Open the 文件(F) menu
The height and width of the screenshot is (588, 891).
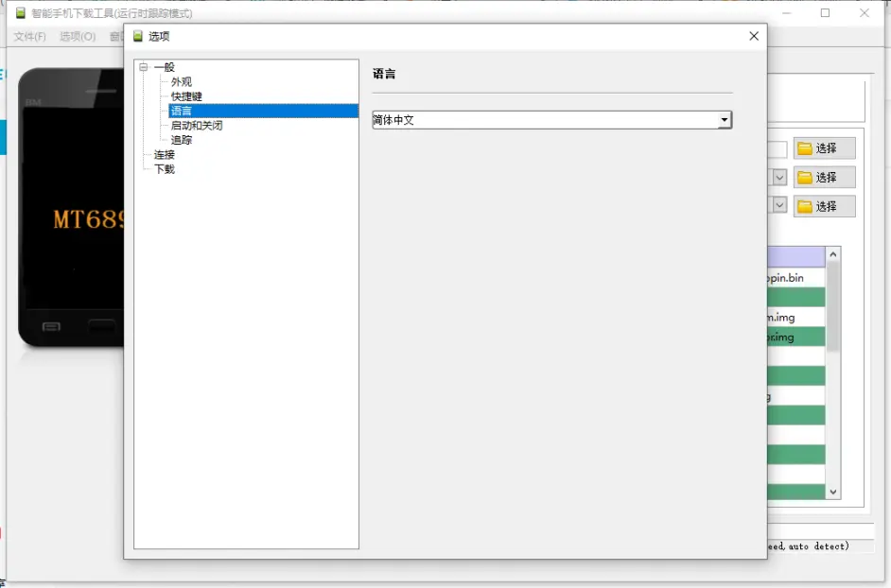[30, 36]
